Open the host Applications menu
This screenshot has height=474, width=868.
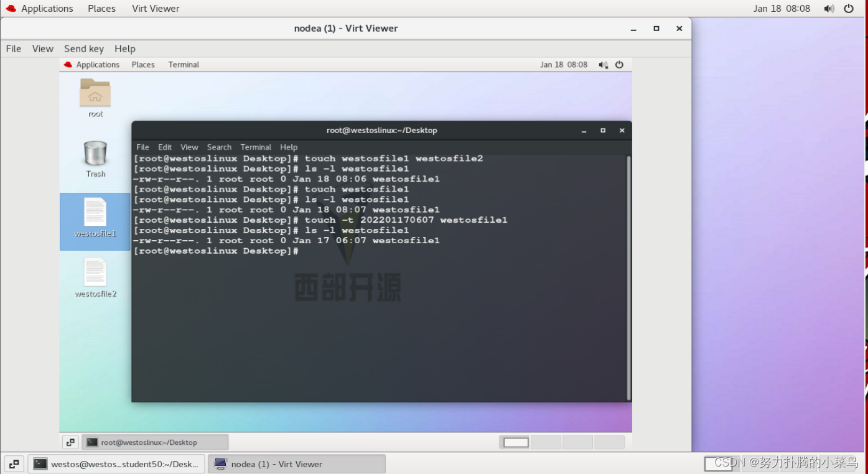pyautogui.click(x=47, y=9)
